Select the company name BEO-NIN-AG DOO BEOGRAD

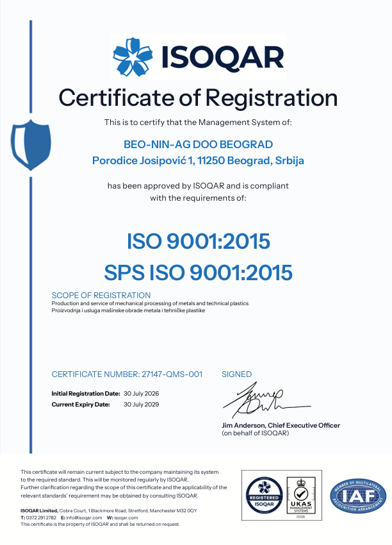[x=199, y=144]
